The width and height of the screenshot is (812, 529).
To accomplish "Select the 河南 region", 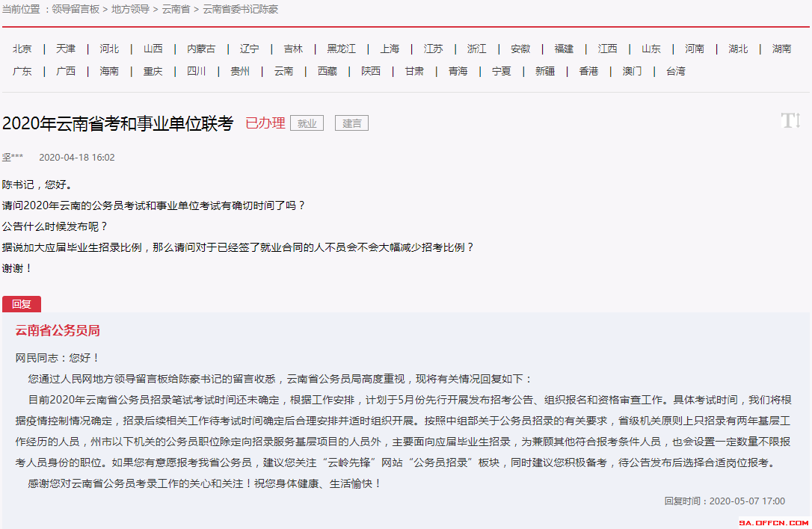I will (695, 49).
